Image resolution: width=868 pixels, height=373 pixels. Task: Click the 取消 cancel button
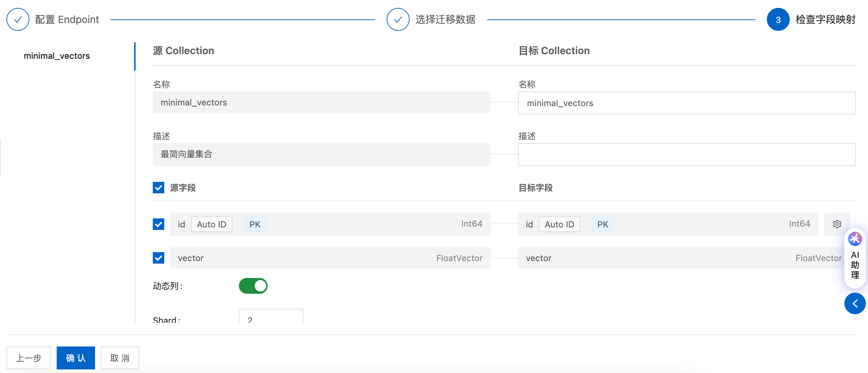pos(120,358)
